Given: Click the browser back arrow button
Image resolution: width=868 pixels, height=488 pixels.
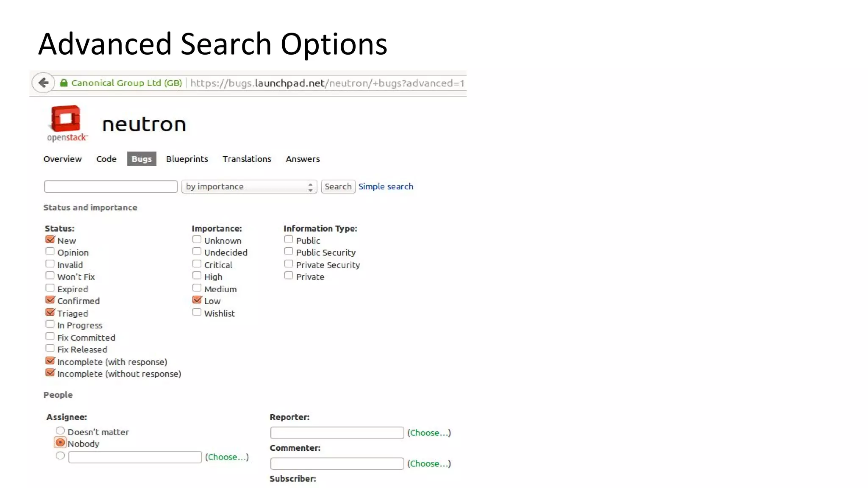Looking at the screenshot, I should click(x=43, y=83).
